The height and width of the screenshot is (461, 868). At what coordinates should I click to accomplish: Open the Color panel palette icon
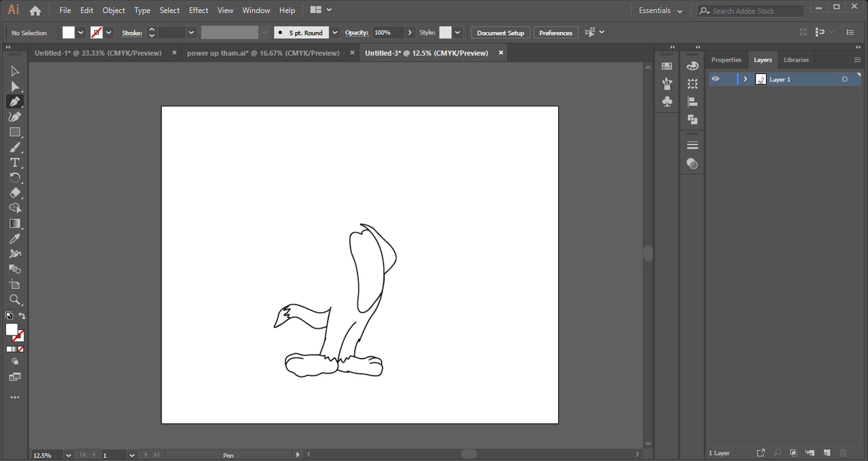click(x=692, y=66)
